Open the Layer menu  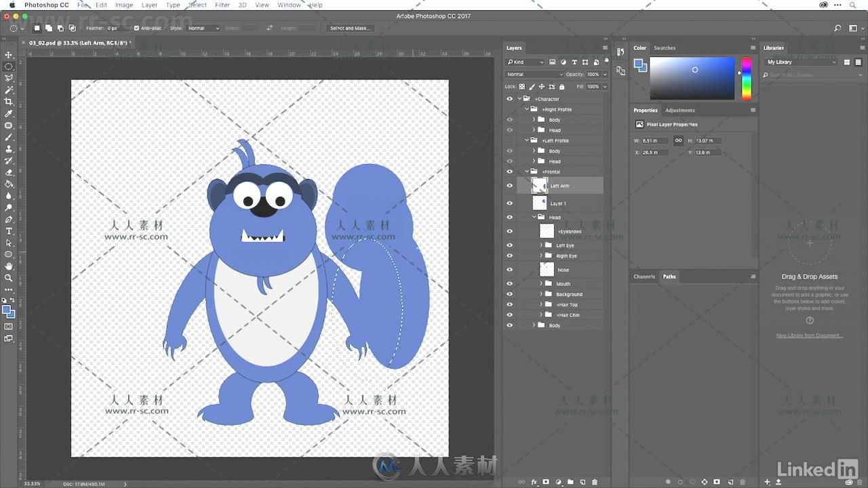point(149,5)
